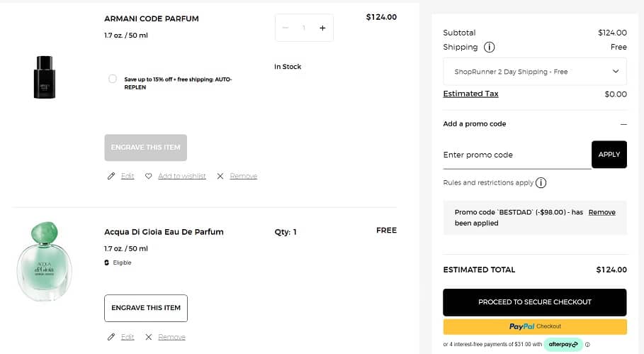Click the X remove icon for Armani Code
The image size is (644, 354).
220,176
